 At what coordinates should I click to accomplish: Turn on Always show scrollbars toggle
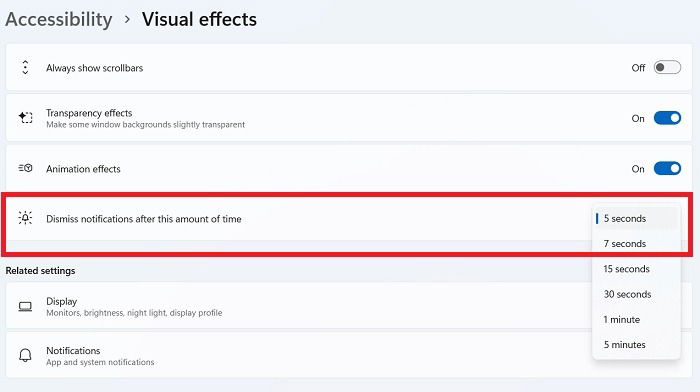(x=667, y=67)
